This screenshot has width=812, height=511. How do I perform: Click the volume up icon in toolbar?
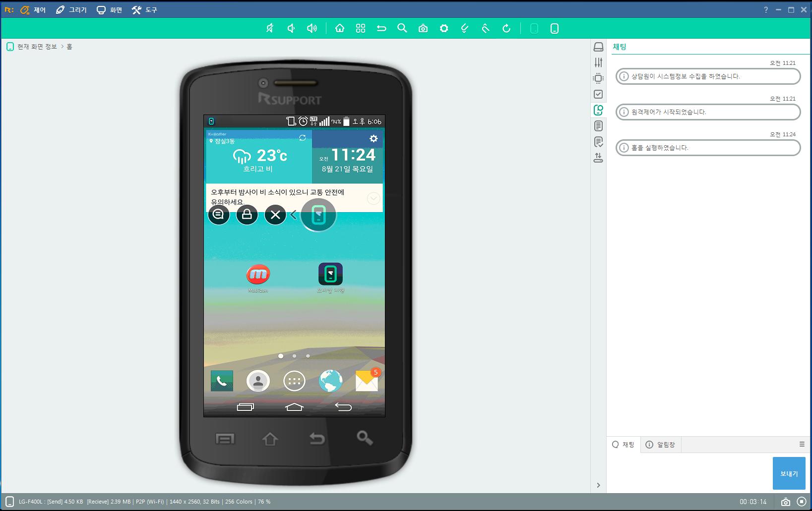point(312,28)
